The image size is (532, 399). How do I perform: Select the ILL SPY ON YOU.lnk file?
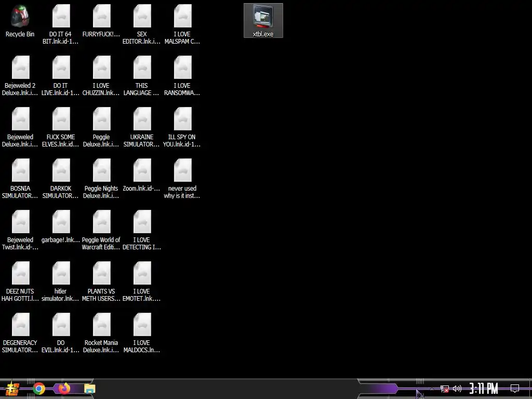tap(182, 128)
